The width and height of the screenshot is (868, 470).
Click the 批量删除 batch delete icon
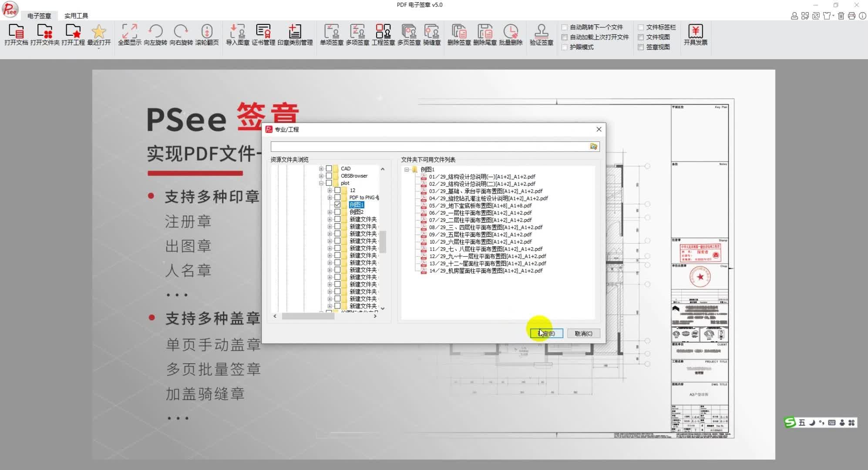(x=511, y=31)
